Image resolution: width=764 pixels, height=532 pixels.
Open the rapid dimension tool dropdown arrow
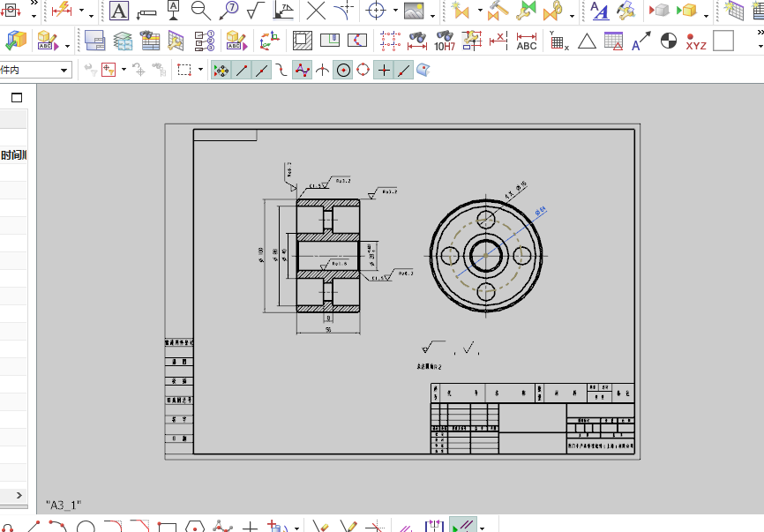81,11
